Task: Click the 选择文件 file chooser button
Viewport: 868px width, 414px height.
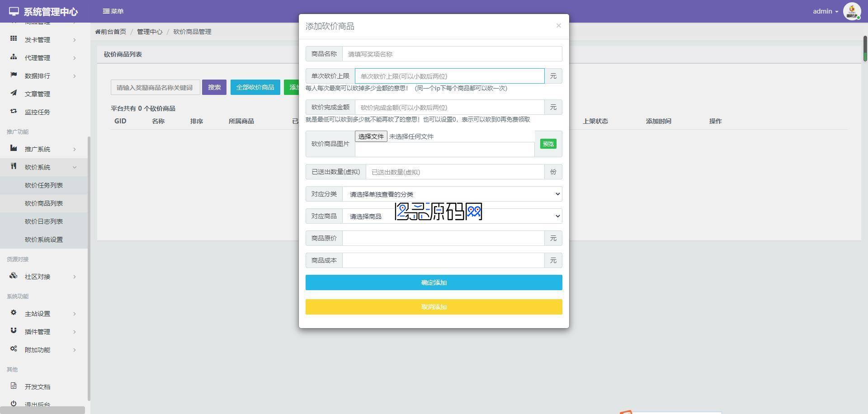Action: (x=371, y=136)
